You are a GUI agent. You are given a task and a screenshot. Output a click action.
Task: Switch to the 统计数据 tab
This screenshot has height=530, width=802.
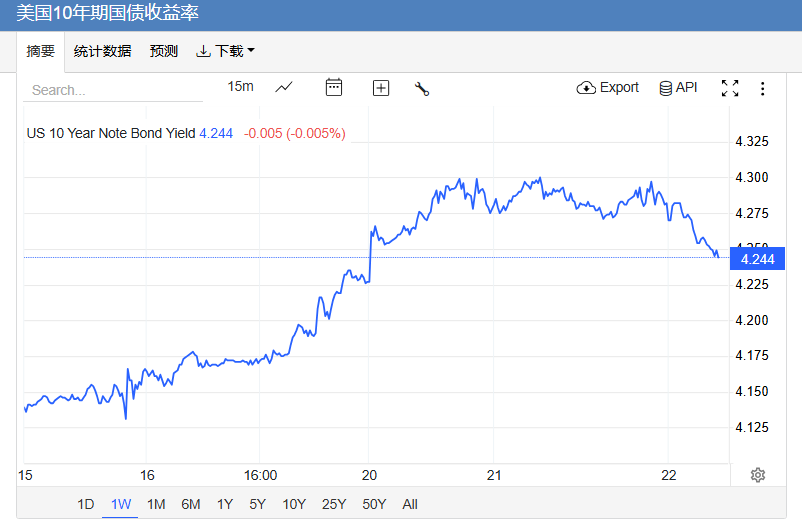(x=102, y=51)
